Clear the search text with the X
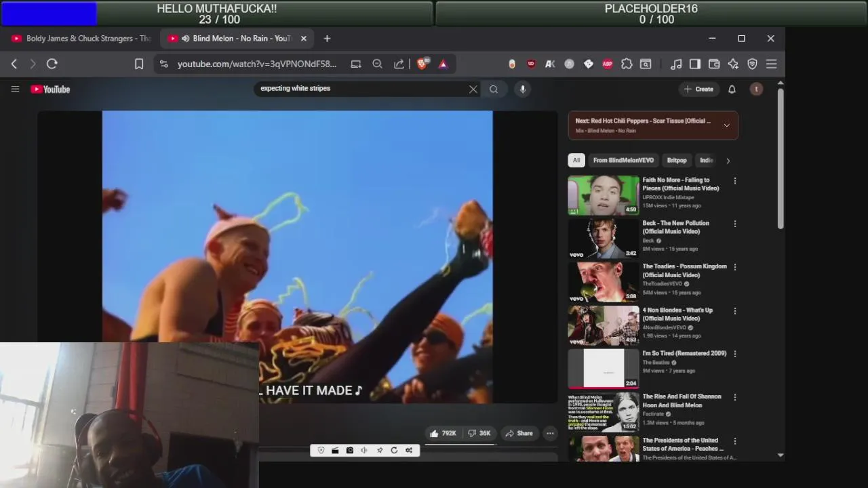 click(x=473, y=89)
